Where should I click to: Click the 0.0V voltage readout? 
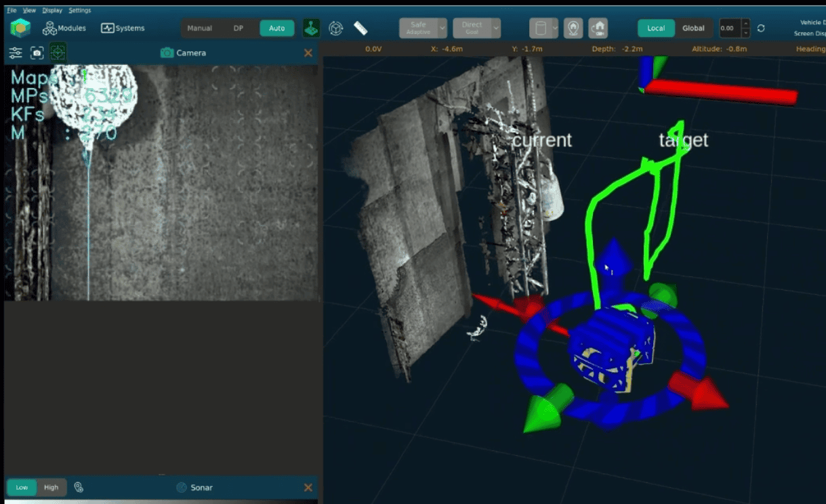pyautogui.click(x=374, y=49)
